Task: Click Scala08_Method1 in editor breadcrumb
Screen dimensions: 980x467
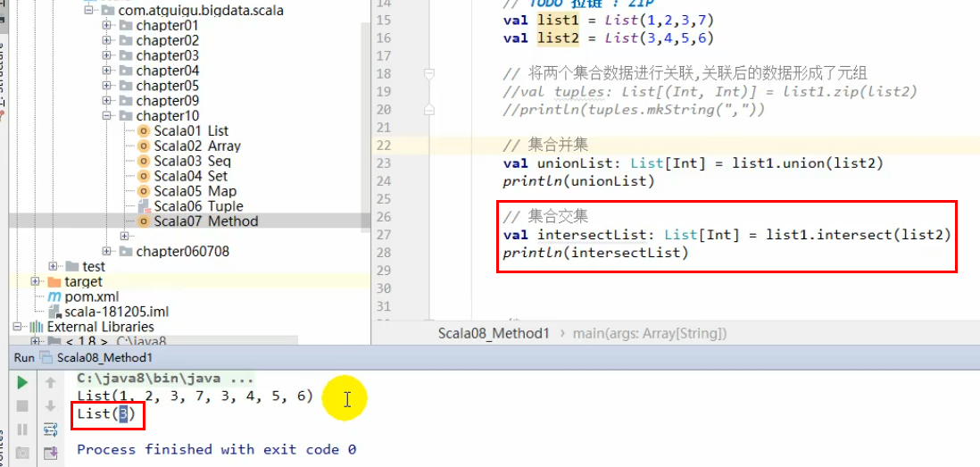Action: point(494,333)
